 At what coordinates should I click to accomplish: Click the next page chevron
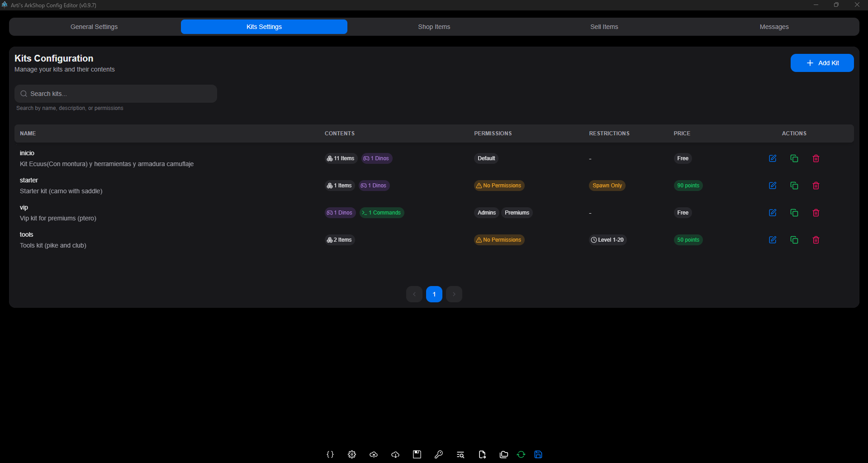(454, 294)
